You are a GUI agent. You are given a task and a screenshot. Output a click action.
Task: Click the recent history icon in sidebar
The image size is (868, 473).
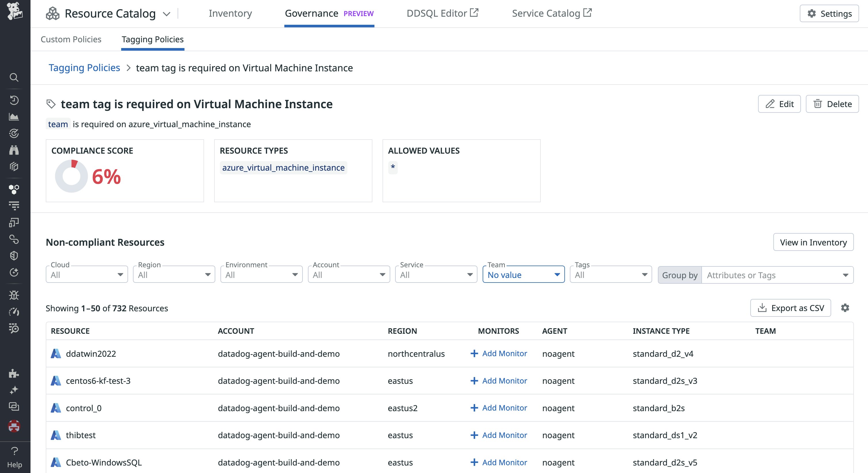click(14, 100)
